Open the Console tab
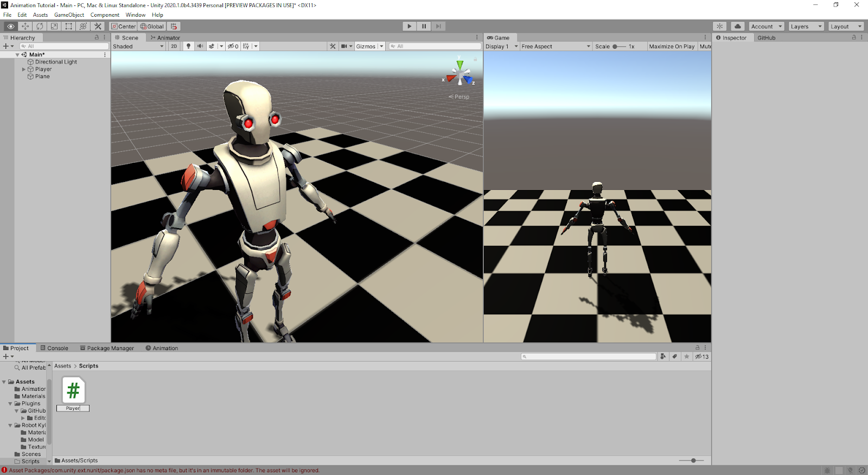Image resolution: width=868 pixels, height=475 pixels. tap(54, 348)
